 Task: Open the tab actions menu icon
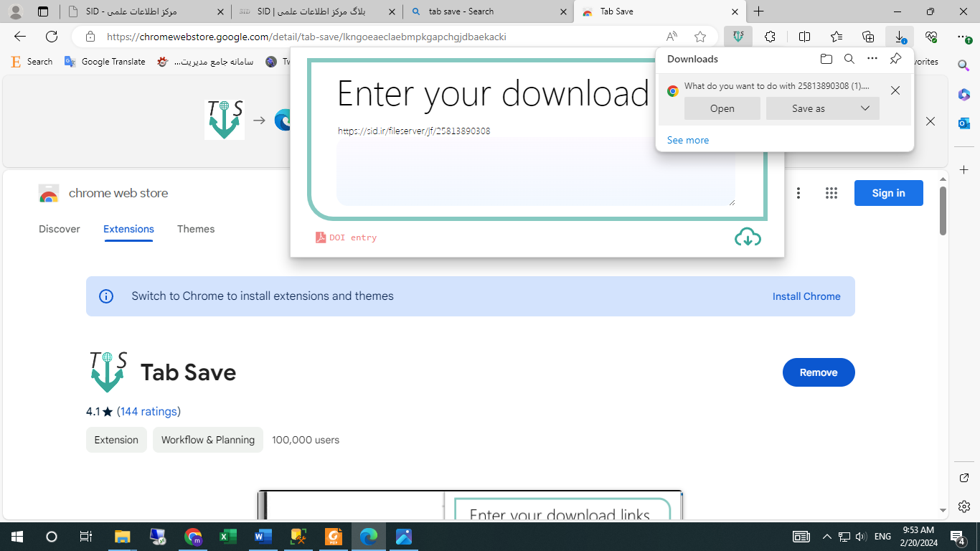pyautogui.click(x=43, y=11)
